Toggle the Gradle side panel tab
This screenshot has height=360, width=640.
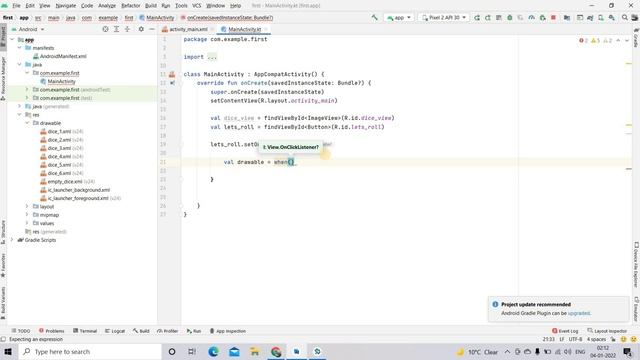[x=636, y=37]
